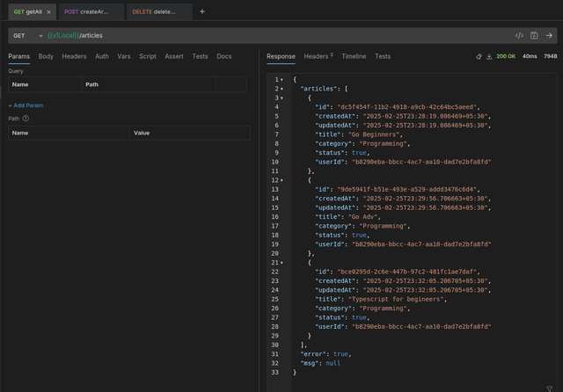Image resolution: width=563 pixels, height=392 pixels.
Task: Click the generate code icon
Action: (519, 35)
